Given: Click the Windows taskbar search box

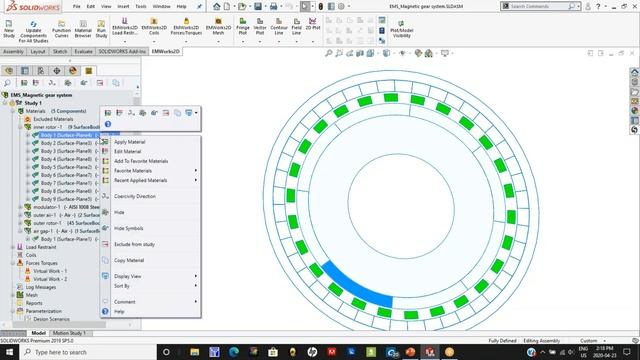Looking at the screenshot, I should (88, 352).
